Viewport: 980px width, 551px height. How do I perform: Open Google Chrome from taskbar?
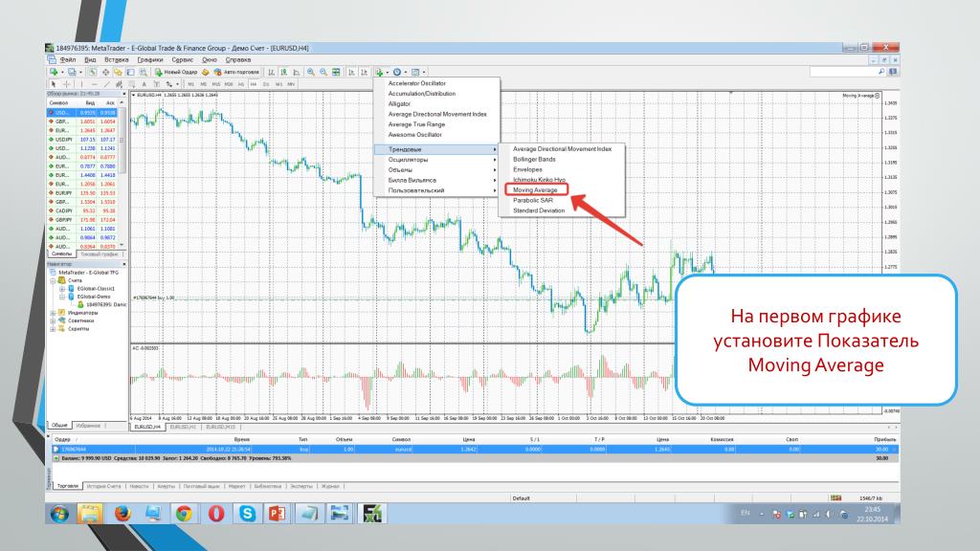pos(184,514)
